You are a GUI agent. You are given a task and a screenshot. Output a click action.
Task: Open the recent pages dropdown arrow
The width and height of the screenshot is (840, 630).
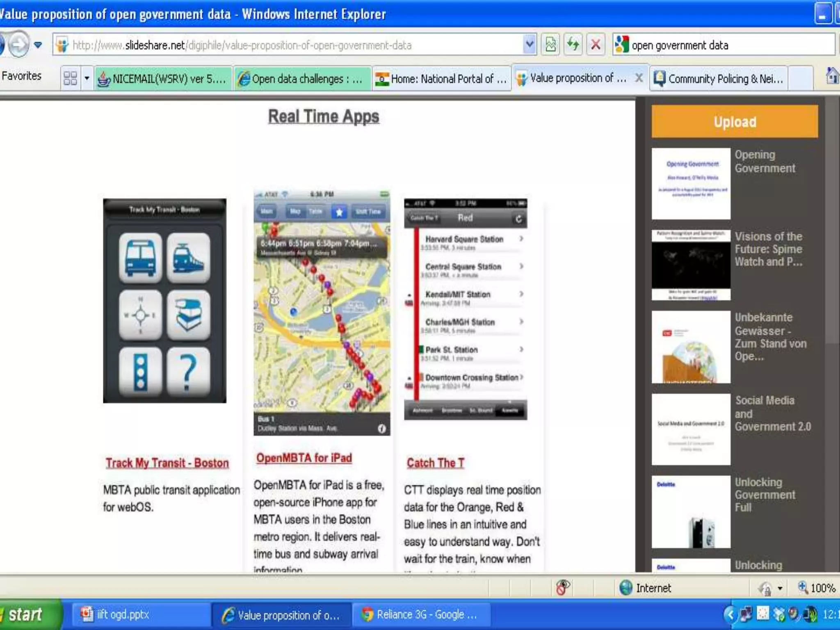pyautogui.click(x=38, y=45)
